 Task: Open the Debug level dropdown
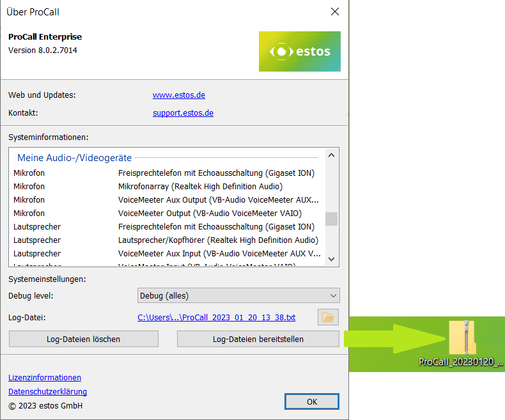(238, 295)
